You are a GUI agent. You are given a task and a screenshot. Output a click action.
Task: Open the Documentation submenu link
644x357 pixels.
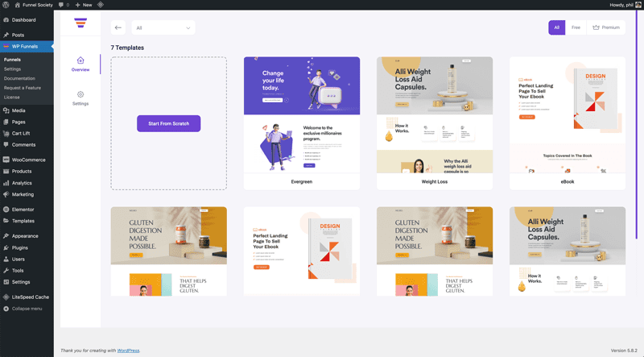click(x=19, y=78)
